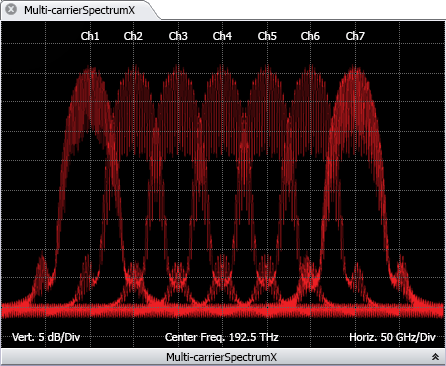Click the bottom Multi-carrierSpectrumX title bar
Screen dimensions: 446x366
(x=223, y=357)
